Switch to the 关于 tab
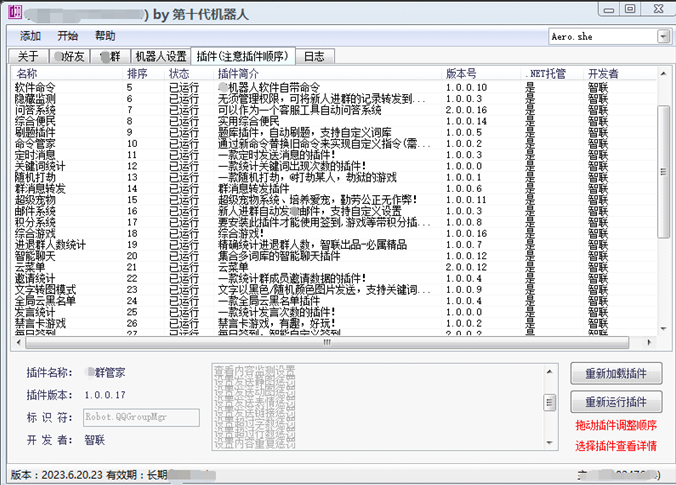The width and height of the screenshot is (676, 485). [x=28, y=56]
